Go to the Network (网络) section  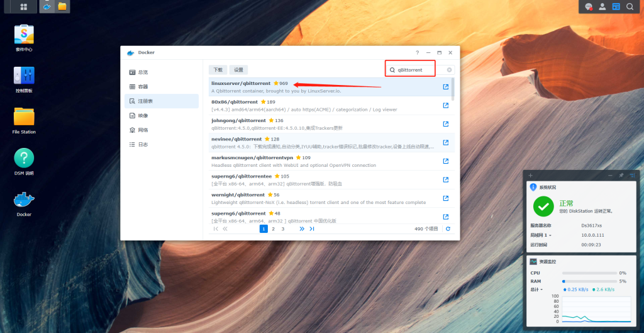(162, 130)
